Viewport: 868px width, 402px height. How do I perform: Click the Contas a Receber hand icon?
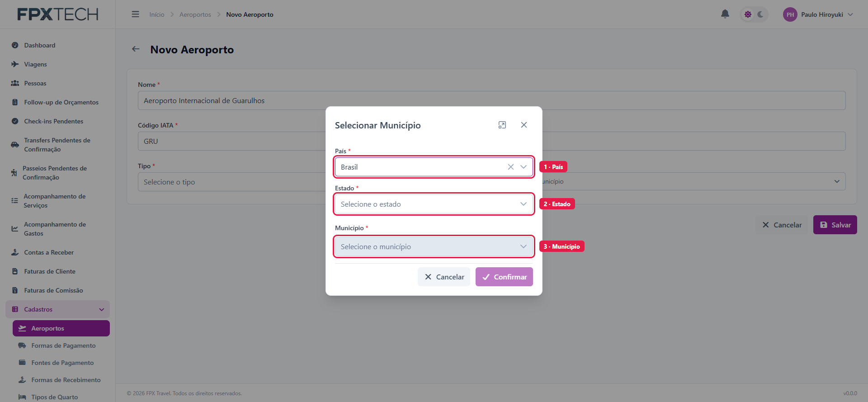point(15,252)
